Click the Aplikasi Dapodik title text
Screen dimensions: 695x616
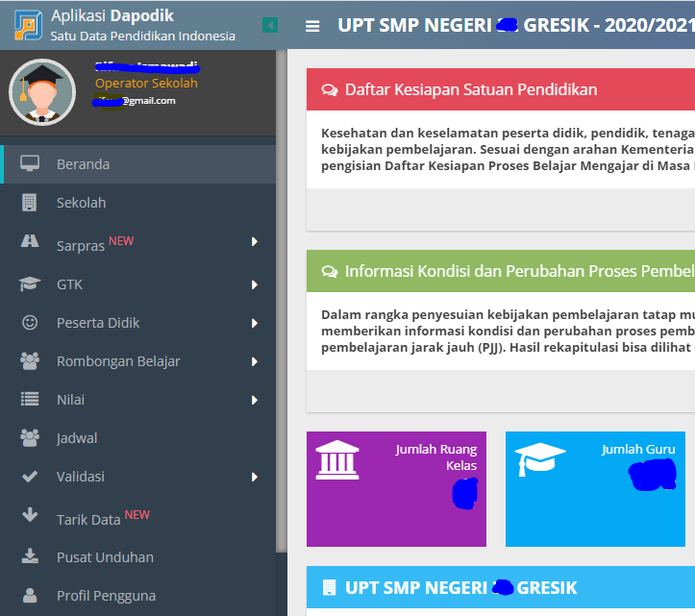click(112, 15)
